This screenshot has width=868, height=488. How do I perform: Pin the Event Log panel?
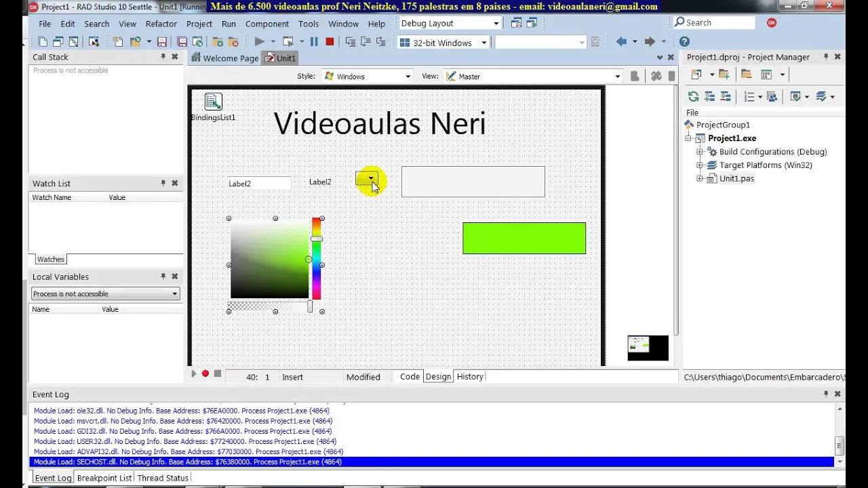(826, 394)
